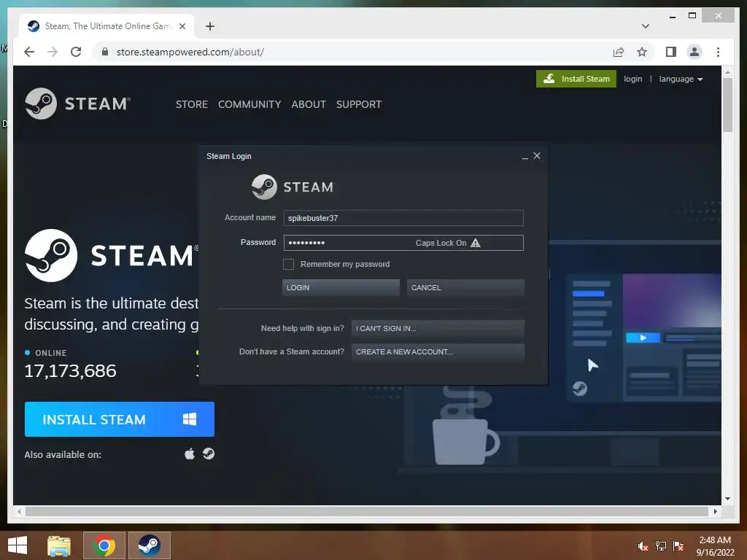Screen dimensions: 747x560
Task: Click the scroll right arrow of the page
Action: coord(715,511)
